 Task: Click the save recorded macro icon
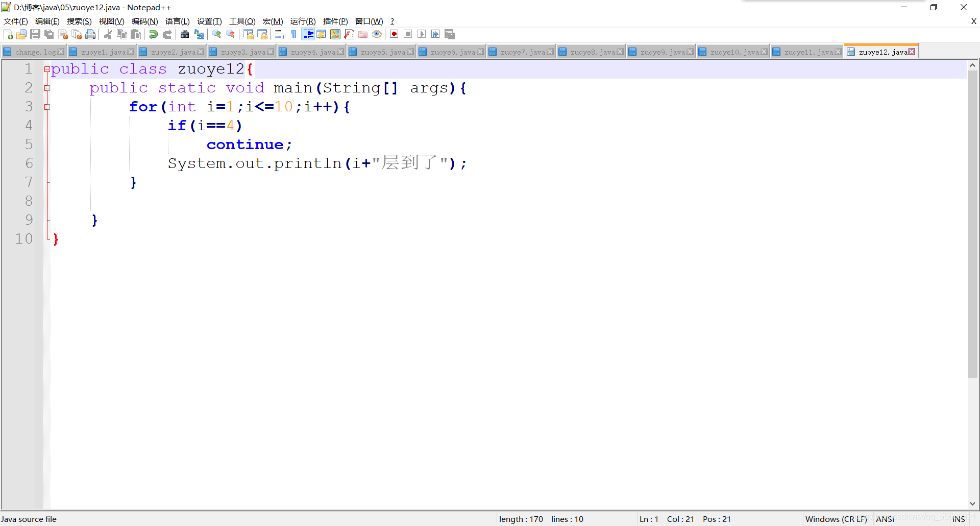pos(450,34)
